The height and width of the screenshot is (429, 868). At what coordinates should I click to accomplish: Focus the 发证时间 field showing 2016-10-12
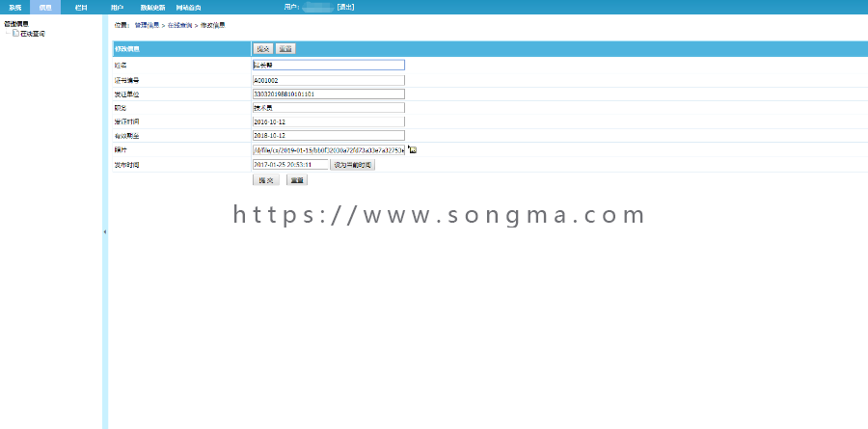click(328, 121)
